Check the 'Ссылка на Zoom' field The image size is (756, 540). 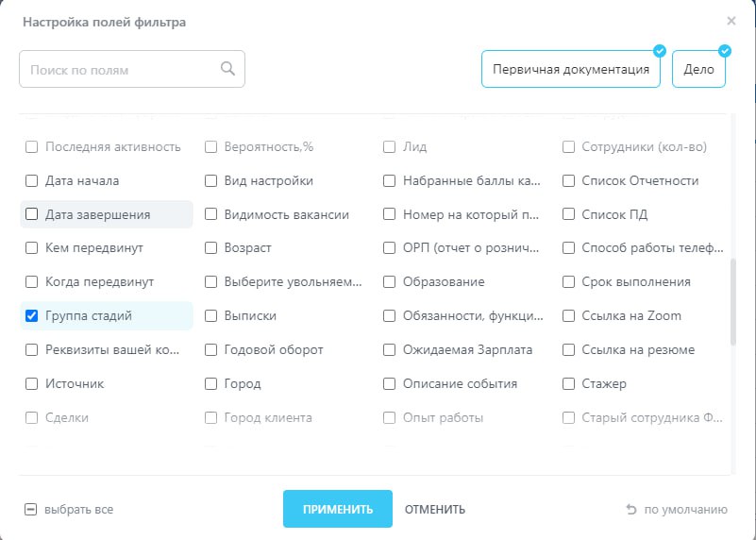569,316
